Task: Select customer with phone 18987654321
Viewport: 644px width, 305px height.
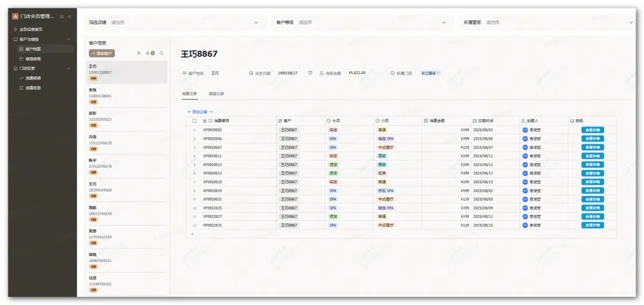Action: (x=126, y=261)
